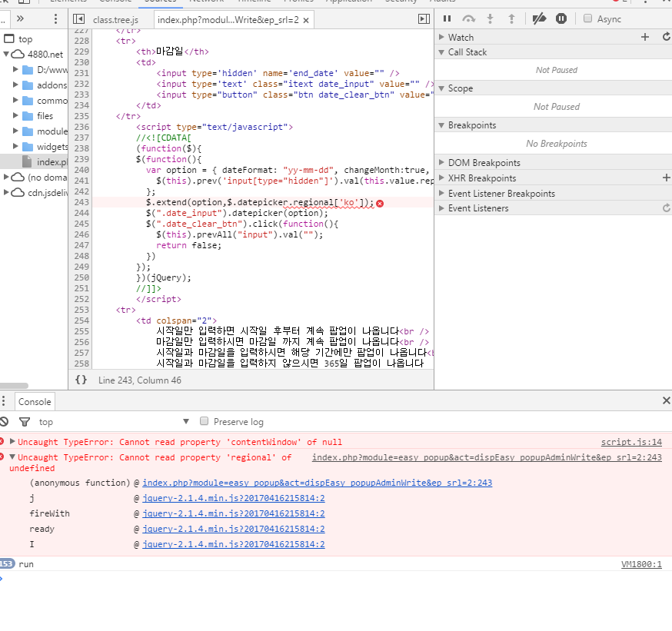672x631 pixels.
Task: Check the Preserve log option
Action: pos(205,421)
